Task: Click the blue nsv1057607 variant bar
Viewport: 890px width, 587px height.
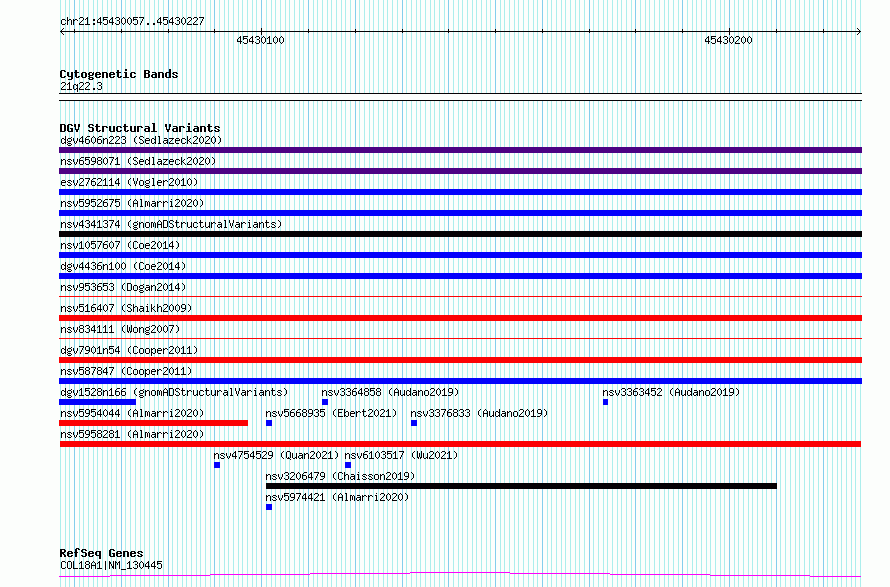Action: click(x=460, y=255)
